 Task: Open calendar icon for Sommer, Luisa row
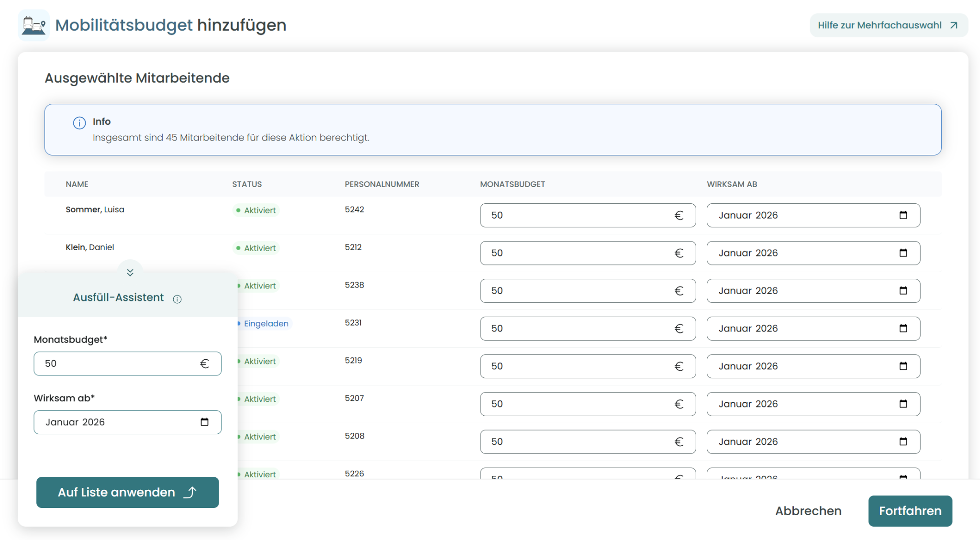coord(903,215)
